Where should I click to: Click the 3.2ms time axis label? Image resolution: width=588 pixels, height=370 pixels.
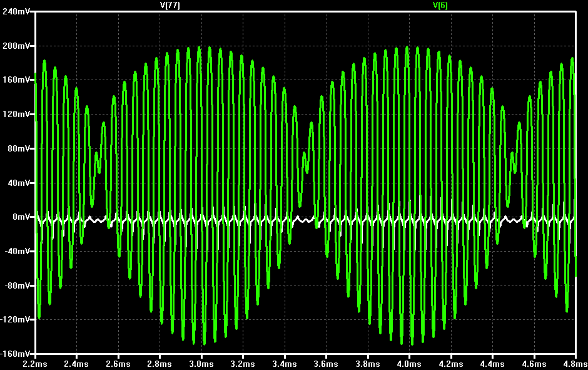tap(243, 364)
